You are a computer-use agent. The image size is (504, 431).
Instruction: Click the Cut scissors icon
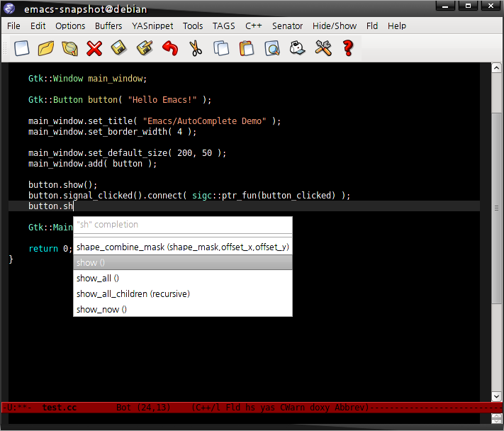point(196,48)
